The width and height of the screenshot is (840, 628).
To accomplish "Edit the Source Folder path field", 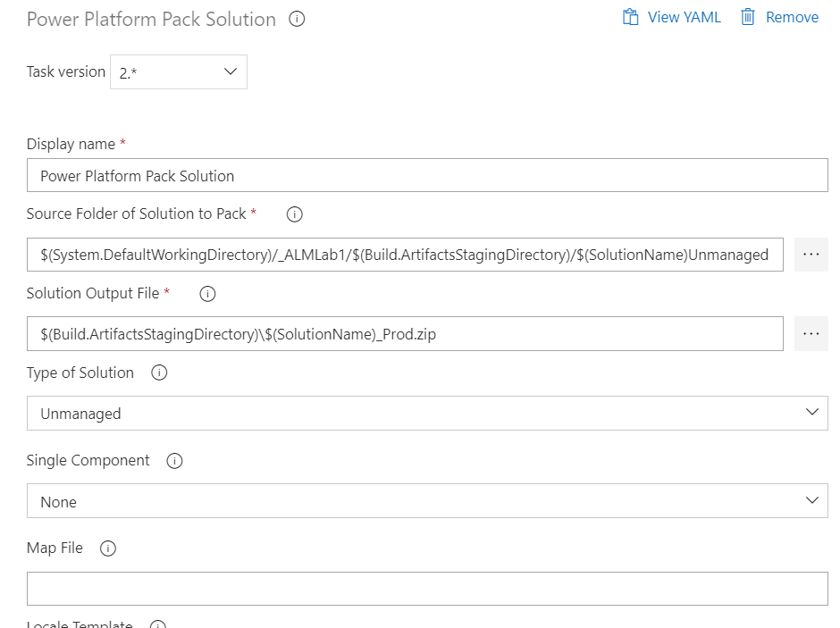I will point(405,255).
